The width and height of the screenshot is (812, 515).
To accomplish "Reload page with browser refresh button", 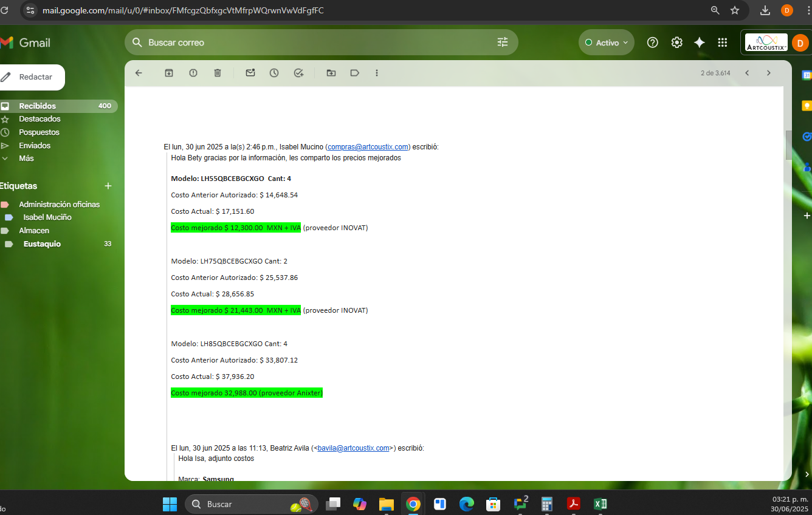I will click(x=5, y=10).
